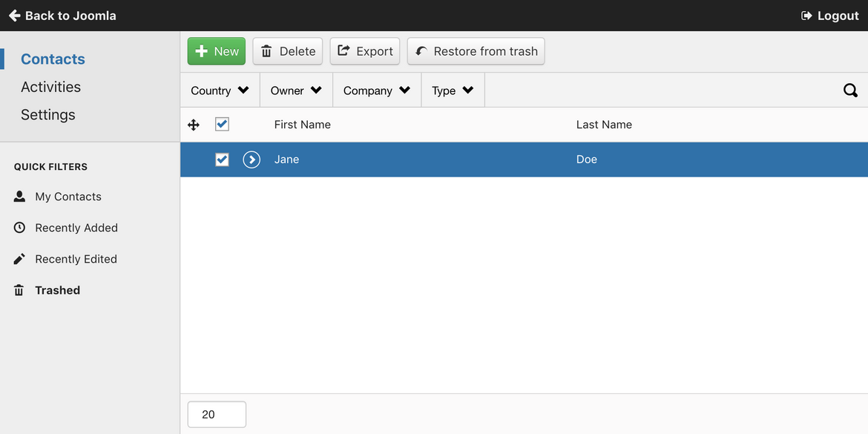The height and width of the screenshot is (434, 868).
Task: Go Back to Joomla link
Action: [x=62, y=16]
